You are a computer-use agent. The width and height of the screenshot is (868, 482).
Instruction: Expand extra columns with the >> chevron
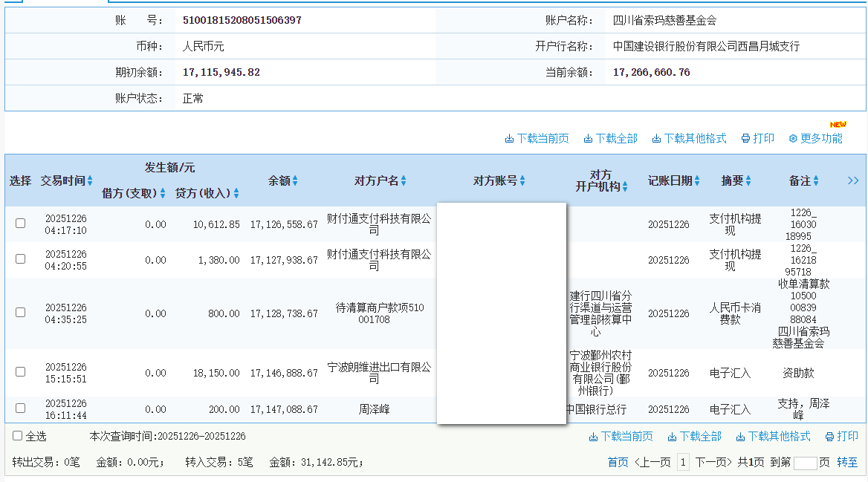(853, 180)
